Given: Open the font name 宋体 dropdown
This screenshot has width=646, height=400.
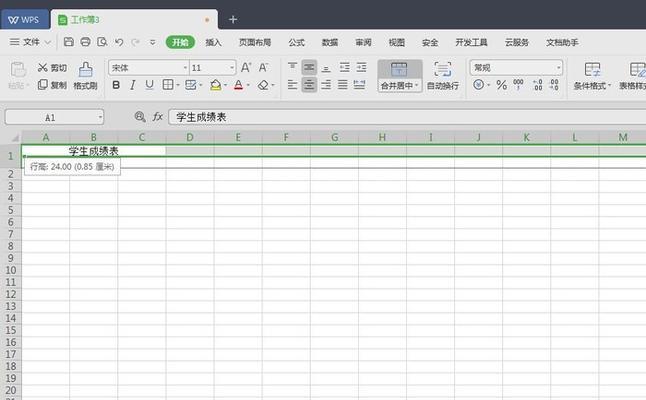Looking at the screenshot, I should pos(185,68).
